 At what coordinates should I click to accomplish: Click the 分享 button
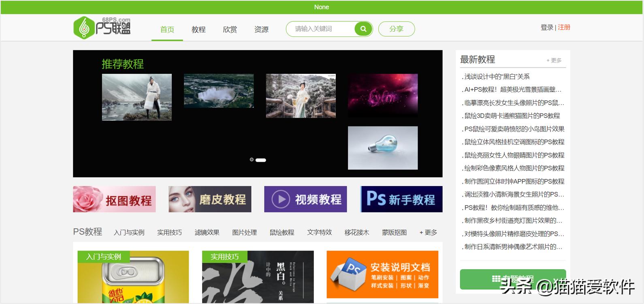tap(397, 29)
